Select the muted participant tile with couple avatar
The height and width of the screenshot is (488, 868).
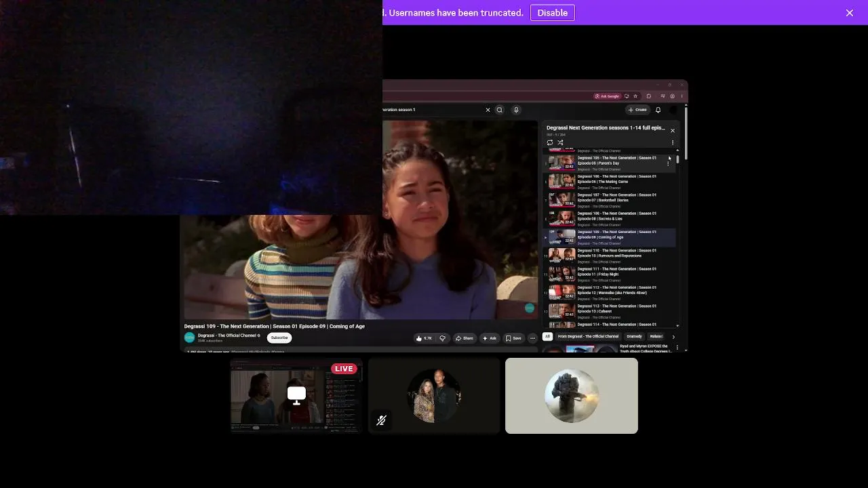434,396
